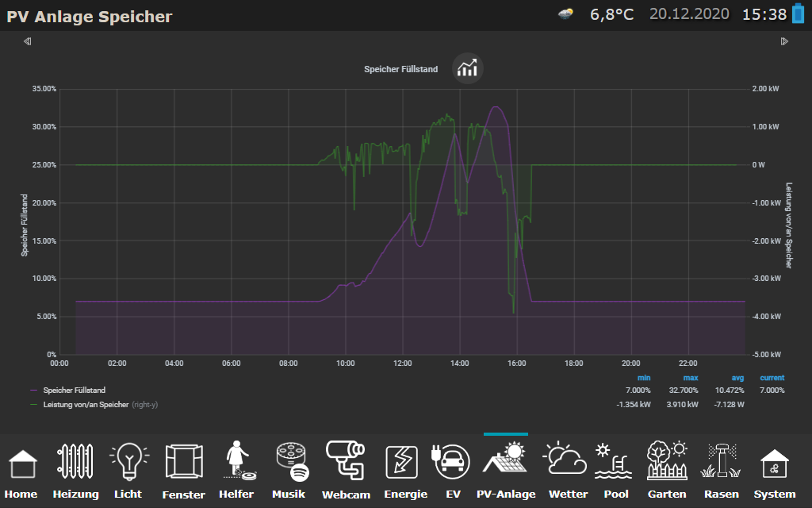Click the 6,8°C temperature reading

611,14
